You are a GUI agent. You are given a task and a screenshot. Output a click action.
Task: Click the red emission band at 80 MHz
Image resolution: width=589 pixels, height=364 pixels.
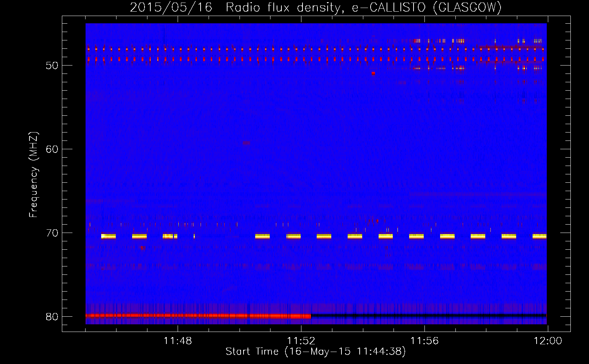(198, 316)
